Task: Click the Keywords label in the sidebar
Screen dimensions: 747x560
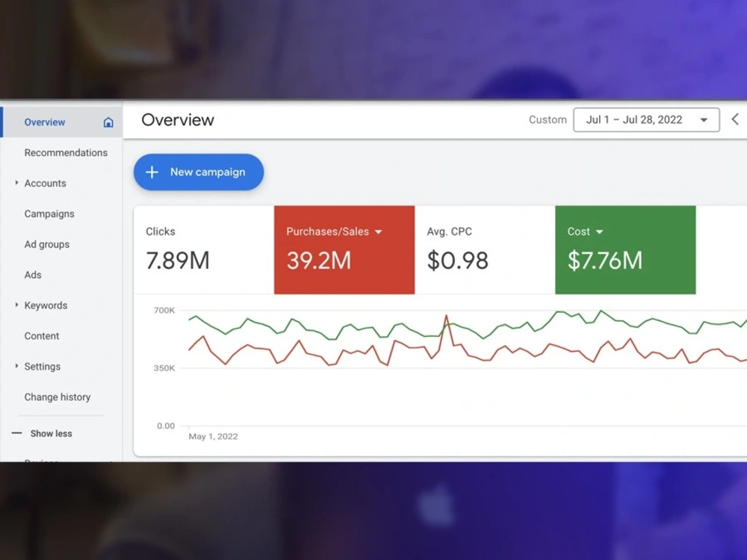Action: pos(46,305)
